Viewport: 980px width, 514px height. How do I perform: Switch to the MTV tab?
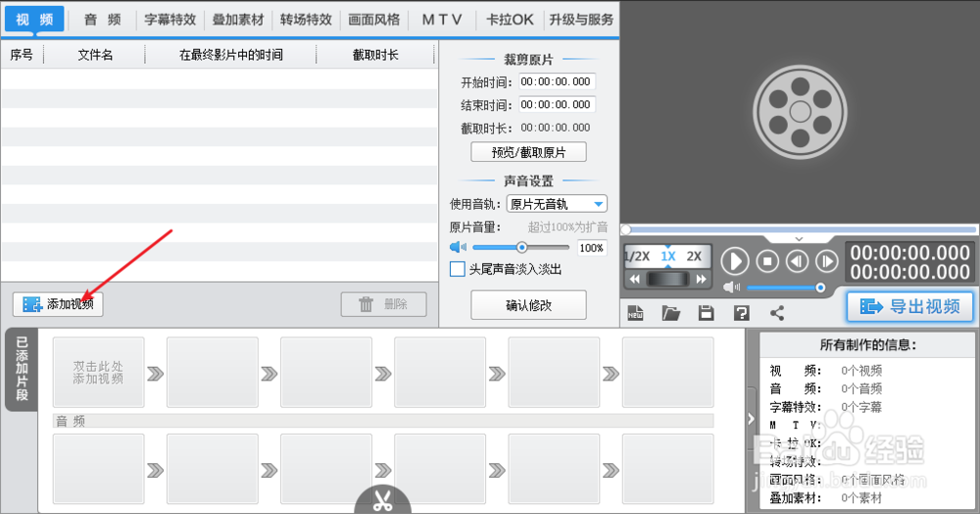(442, 20)
